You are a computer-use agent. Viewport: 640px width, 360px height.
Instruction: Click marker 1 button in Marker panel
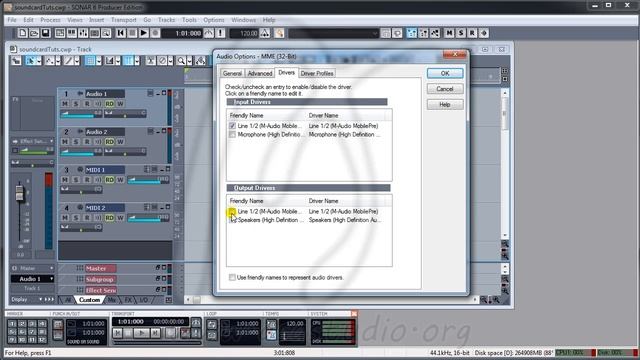point(12,324)
